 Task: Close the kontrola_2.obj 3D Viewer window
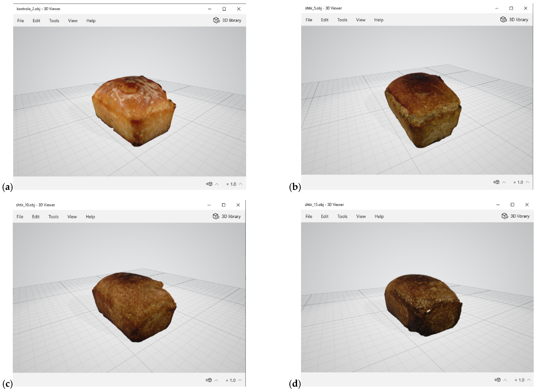[239, 9]
